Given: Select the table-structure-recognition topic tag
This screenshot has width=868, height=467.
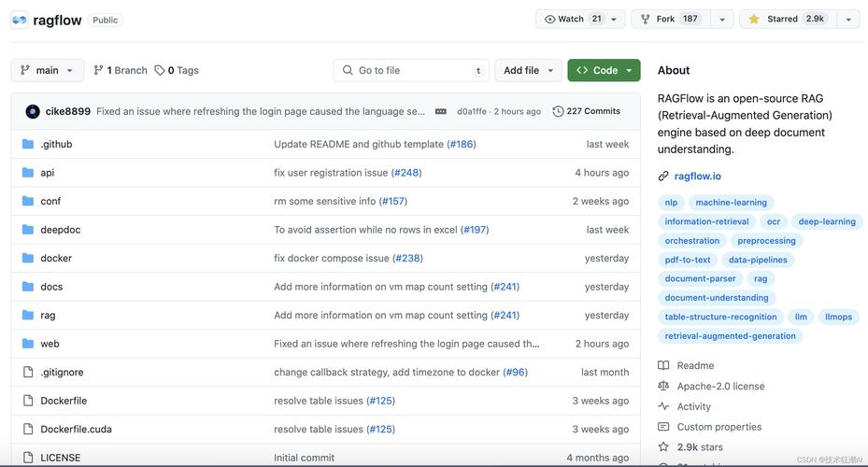Looking at the screenshot, I should tap(720, 317).
